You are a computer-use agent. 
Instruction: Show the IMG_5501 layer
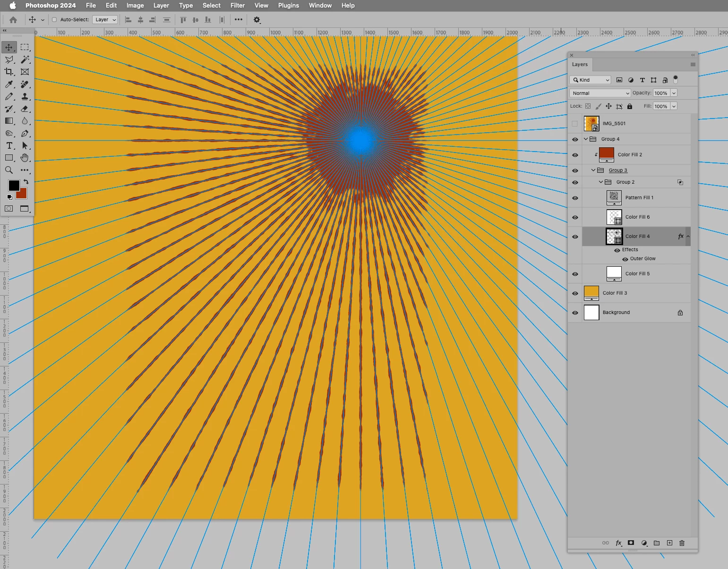(x=575, y=124)
